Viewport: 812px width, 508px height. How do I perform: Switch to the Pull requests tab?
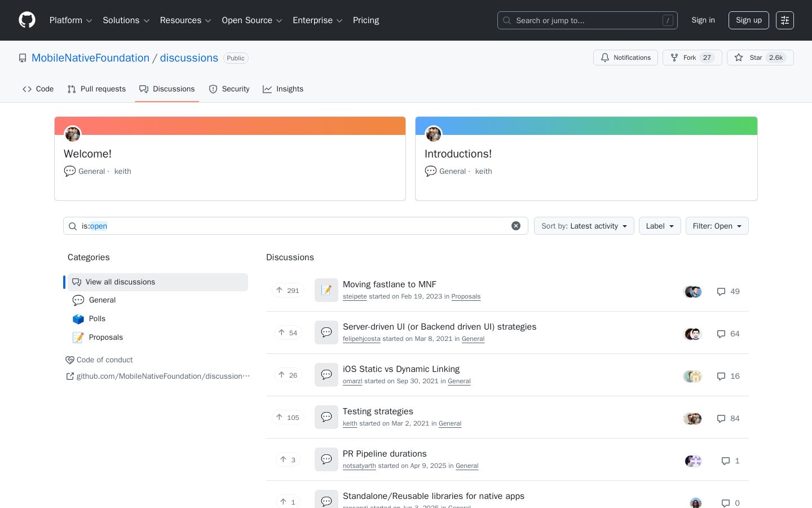point(96,89)
